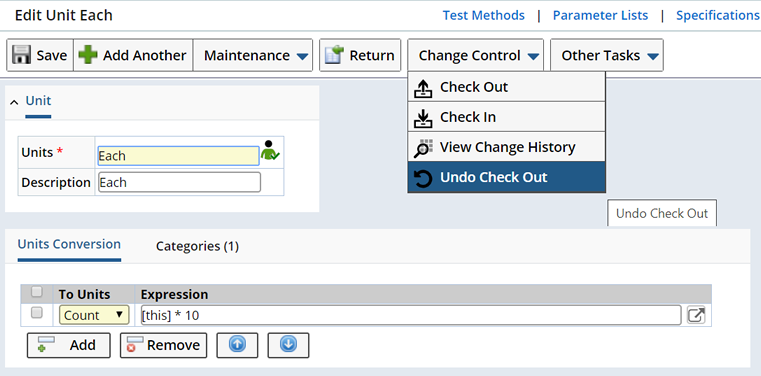The height and width of the screenshot is (376, 761).
Task: Click the green plus Add Another icon
Action: [88, 55]
